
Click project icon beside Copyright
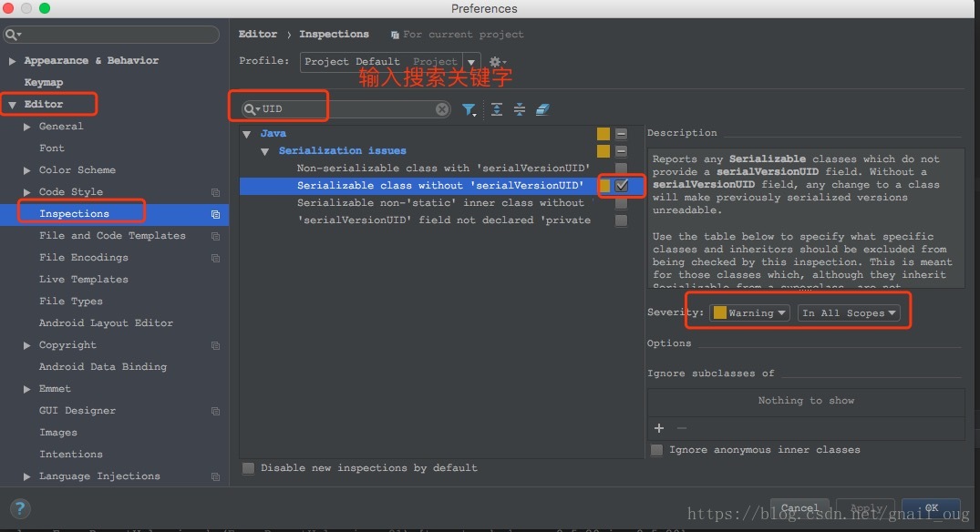pos(216,345)
